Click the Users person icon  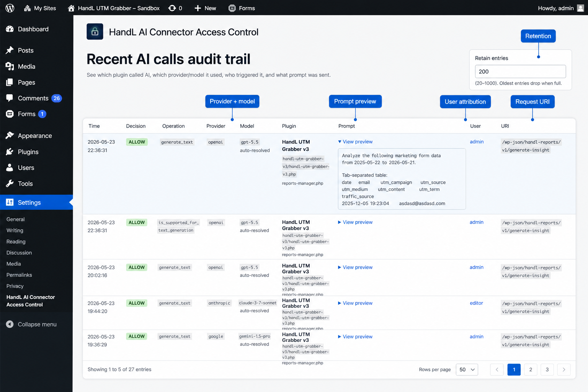click(x=10, y=168)
